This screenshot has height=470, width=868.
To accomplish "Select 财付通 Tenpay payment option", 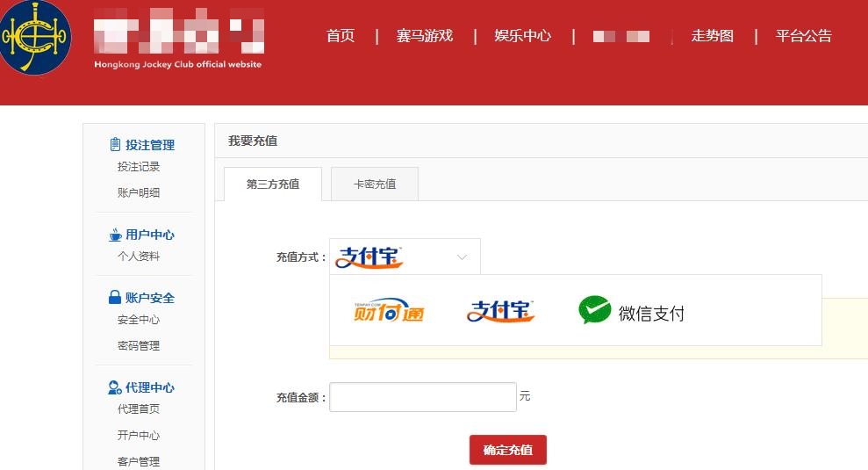I will point(389,311).
